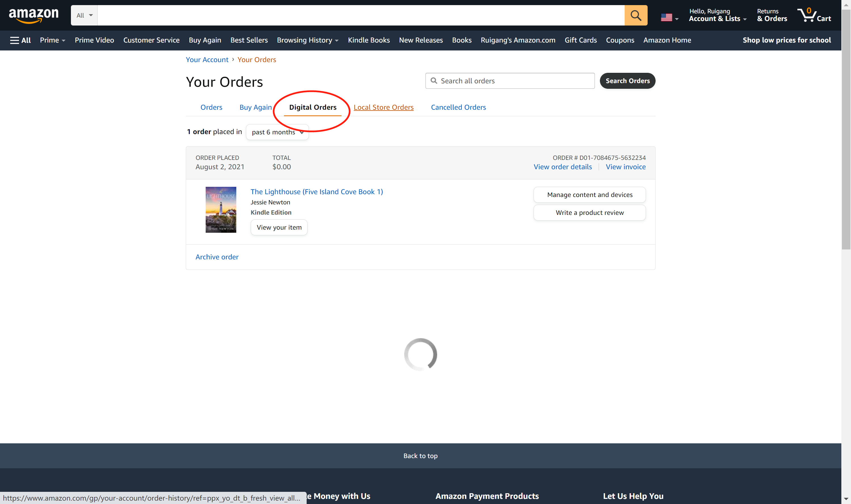Image resolution: width=851 pixels, height=504 pixels.
Task: Open View order details link
Action: pyautogui.click(x=563, y=167)
